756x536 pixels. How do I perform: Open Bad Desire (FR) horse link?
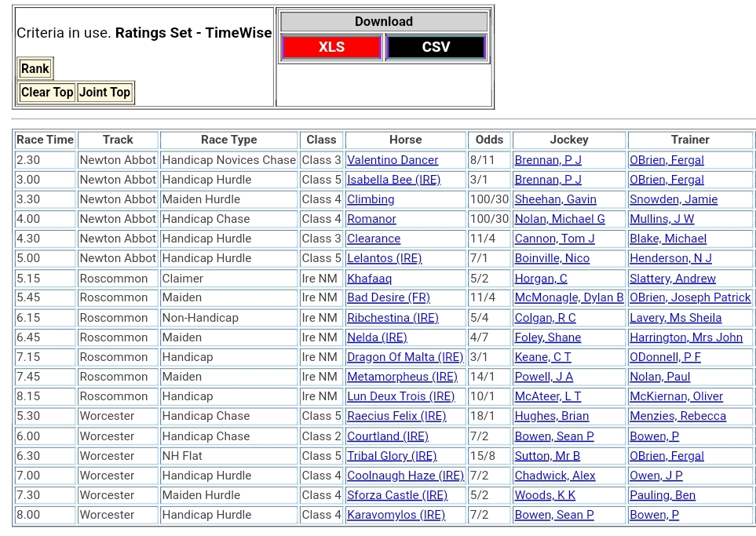389,297
